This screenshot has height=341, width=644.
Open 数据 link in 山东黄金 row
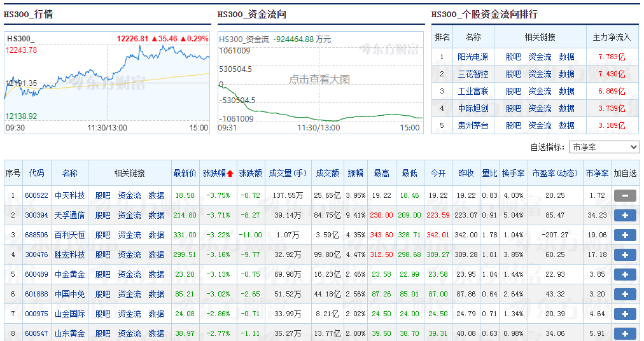[157, 333]
